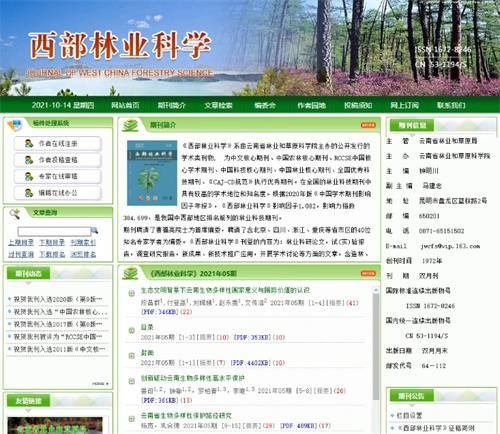500x434 pixels.
Task: Open the 摘要 link for the 目录 entry
Action: (206, 337)
